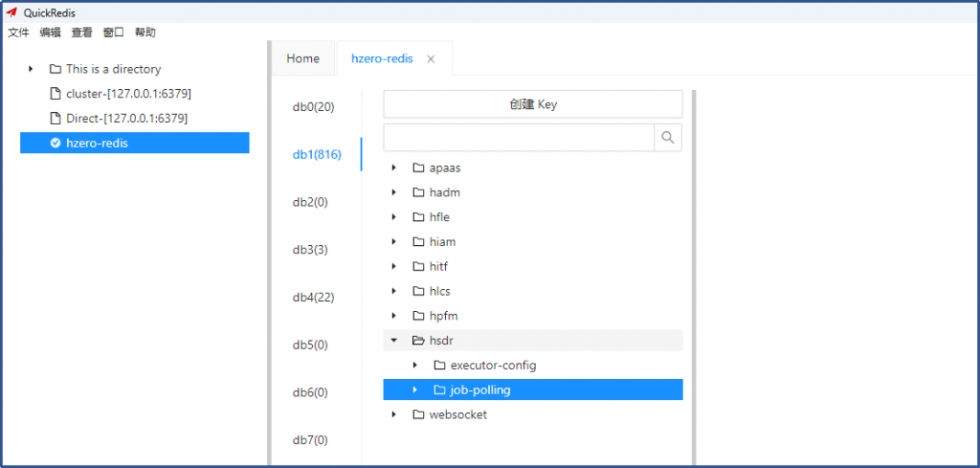Image resolution: width=980 pixels, height=468 pixels.
Task: Click the key search input field
Action: click(519, 138)
